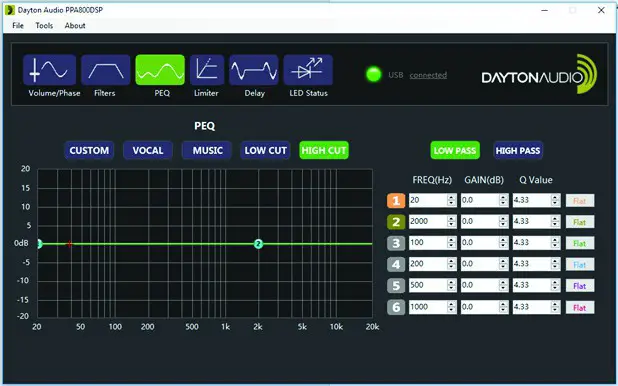Click the GAIN(dB) column header
618x386 pixels.
coord(484,180)
